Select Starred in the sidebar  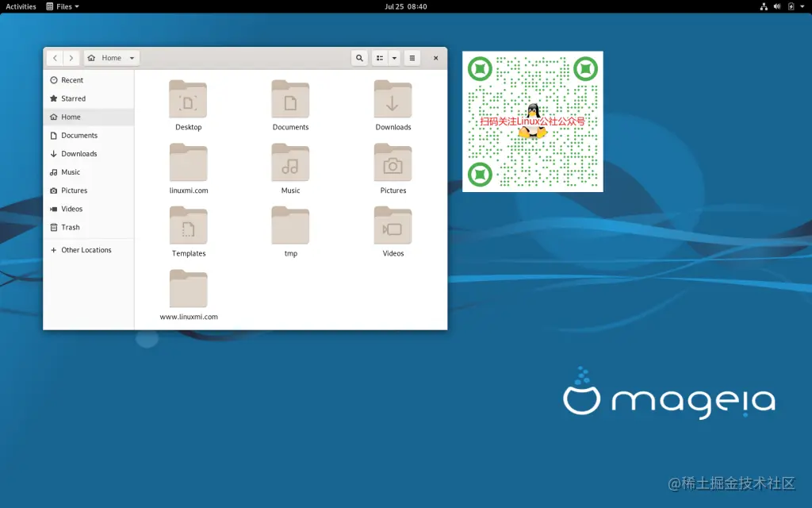coord(89,98)
